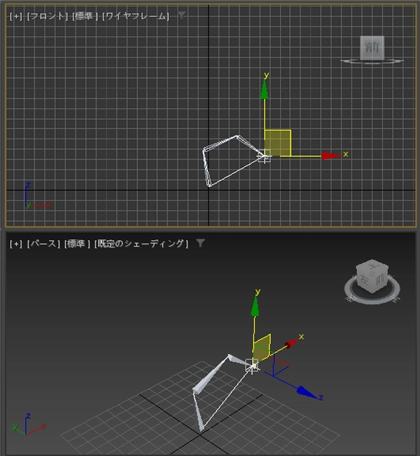Click the filter icon in Perspective viewport
Viewport: 420px width, 456px height.
pyautogui.click(x=200, y=243)
